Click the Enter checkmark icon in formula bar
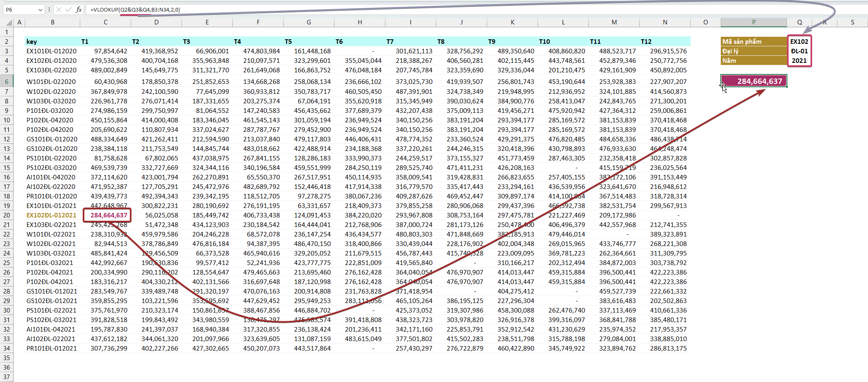Screen dimensions: 868x382 [x=68, y=10]
